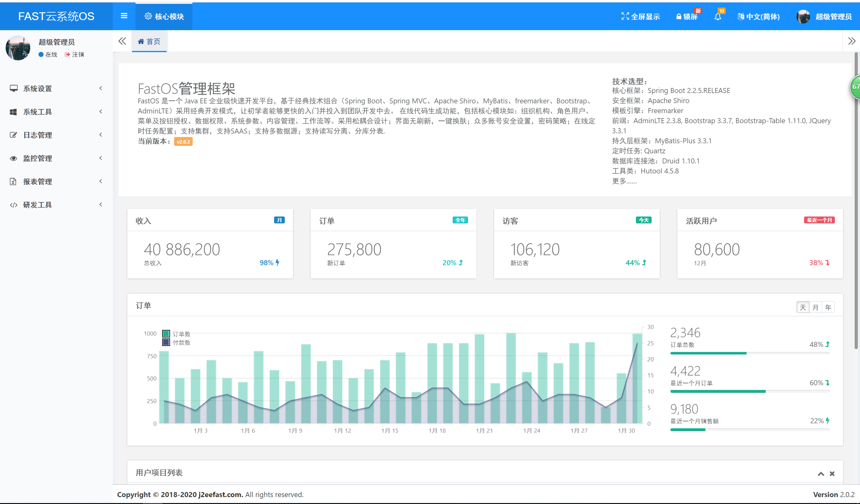This screenshot has width=860, height=504.
Task: Open the 核心模块 gear module tab
Action: coord(164,16)
